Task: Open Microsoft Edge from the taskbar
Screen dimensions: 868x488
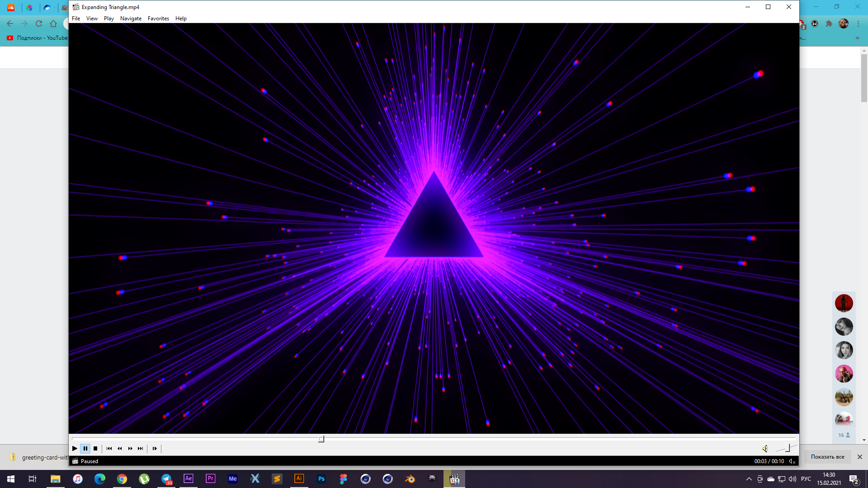Action: [100, 479]
